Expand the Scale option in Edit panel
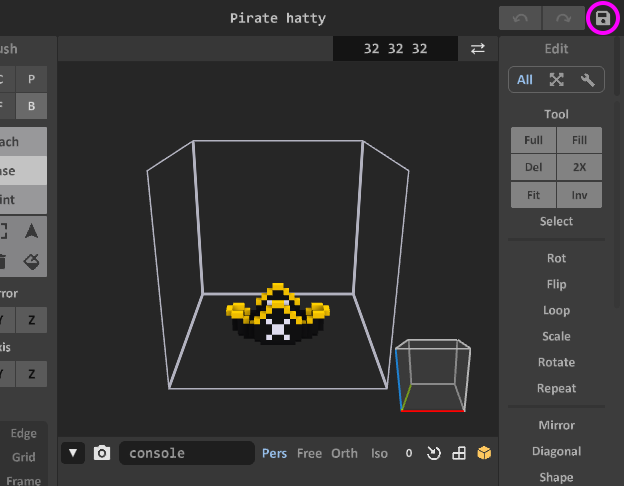 (556, 336)
